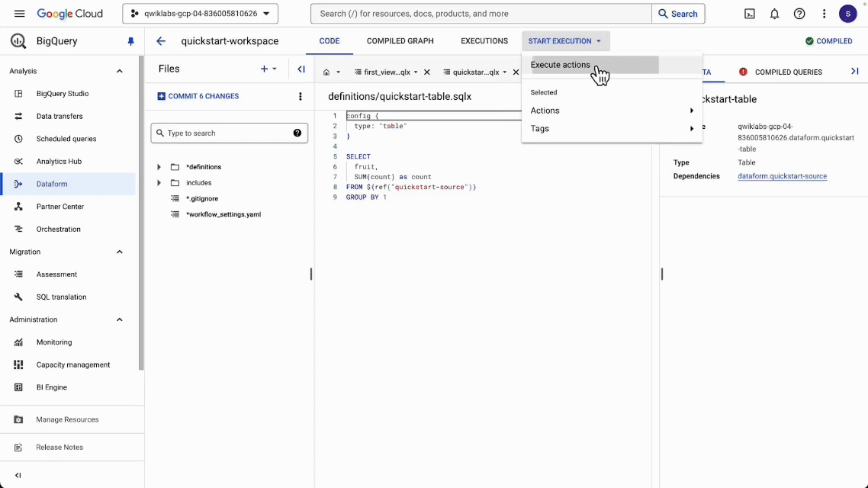Collapse the Analysis section
868x488 pixels.
[120, 71]
